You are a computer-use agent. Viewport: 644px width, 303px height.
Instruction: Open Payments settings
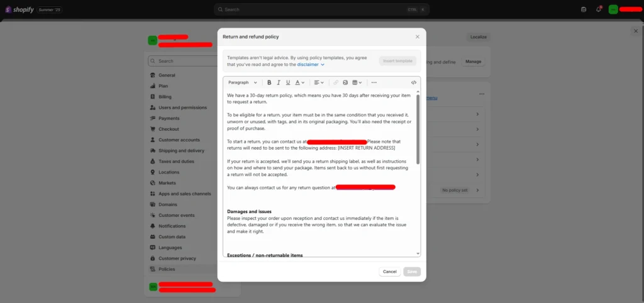(x=169, y=118)
